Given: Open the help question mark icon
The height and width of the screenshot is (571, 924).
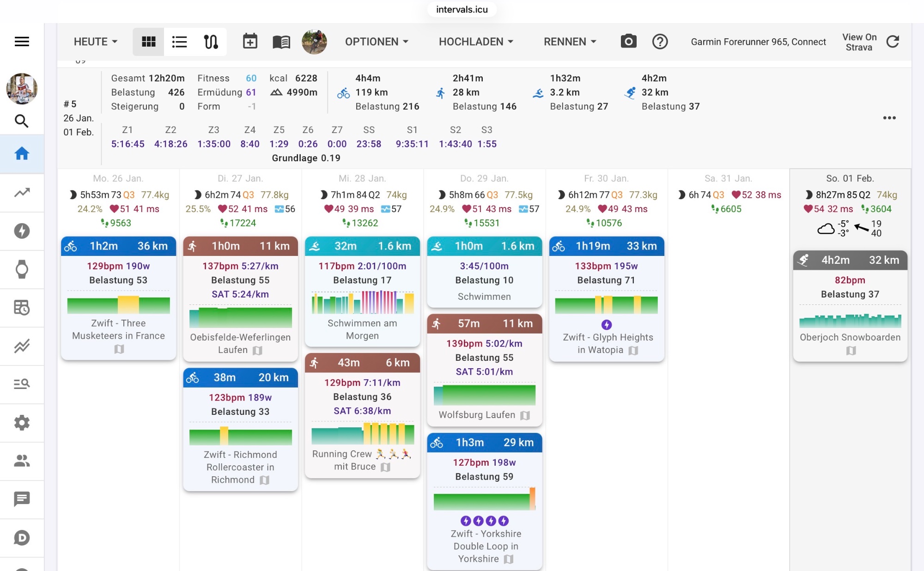Looking at the screenshot, I should click(660, 42).
